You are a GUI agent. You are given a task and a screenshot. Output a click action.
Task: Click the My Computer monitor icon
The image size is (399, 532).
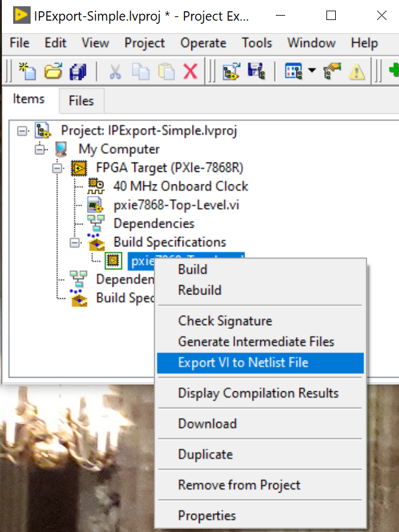pos(61,149)
